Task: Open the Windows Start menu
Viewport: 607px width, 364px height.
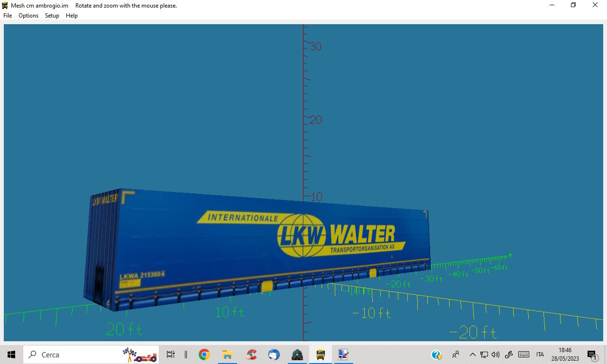Action: (x=11, y=355)
